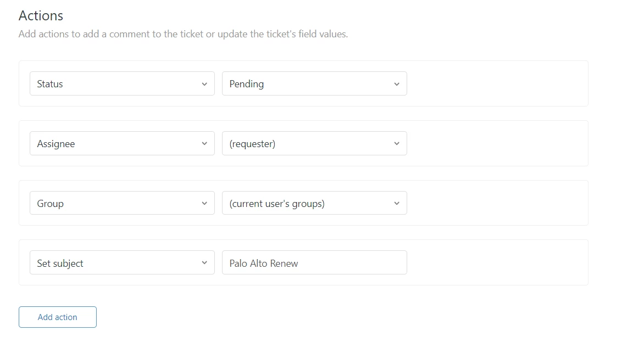
Task: Open the Pending value dropdown
Action: (308, 84)
